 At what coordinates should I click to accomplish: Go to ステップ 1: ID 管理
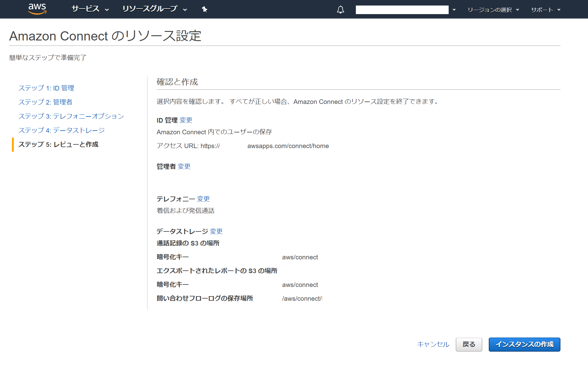click(46, 88)
